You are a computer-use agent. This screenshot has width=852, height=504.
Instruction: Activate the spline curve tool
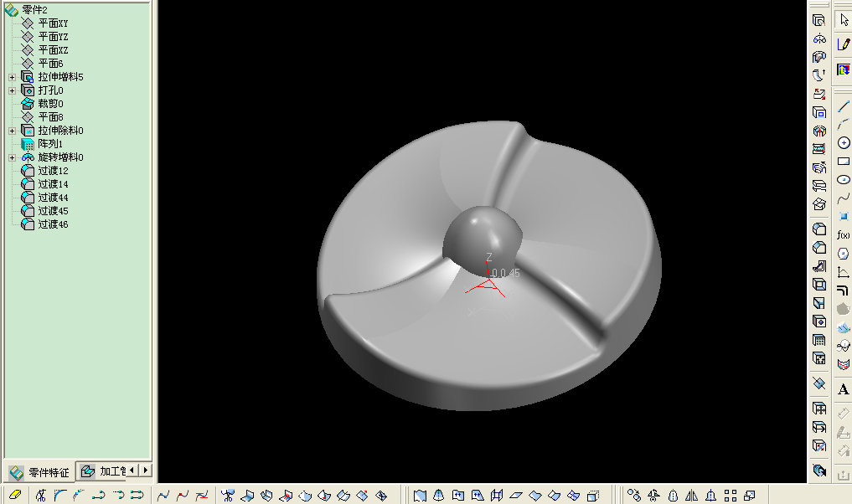click(x=844, y=198)
